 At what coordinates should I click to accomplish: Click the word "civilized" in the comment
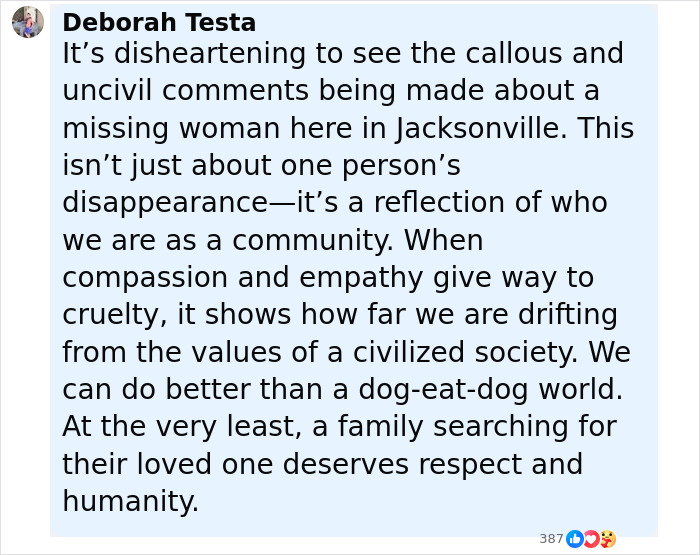coord(409,352)
